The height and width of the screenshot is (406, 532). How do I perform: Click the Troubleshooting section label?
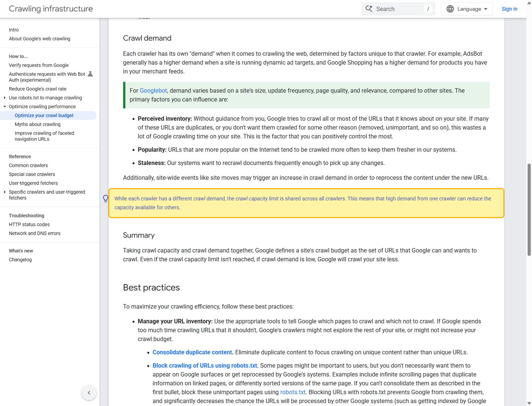[27, 216]
